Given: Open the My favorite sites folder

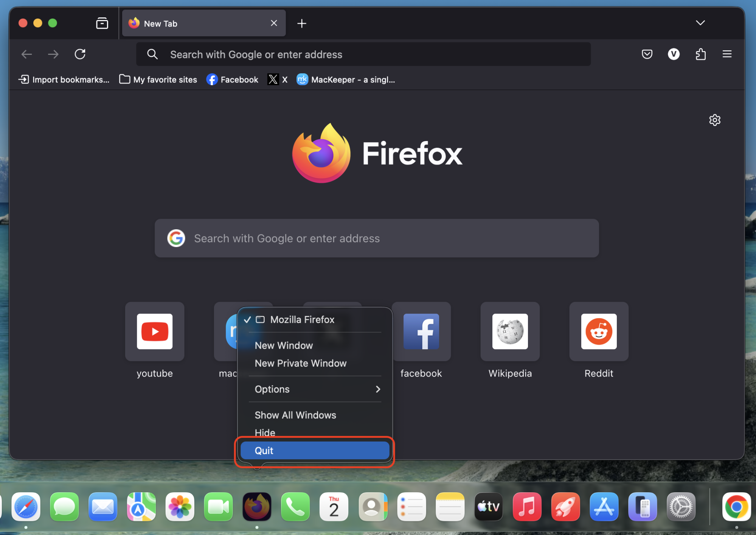Looking at the screenshot, I should [x=158, y=79].
